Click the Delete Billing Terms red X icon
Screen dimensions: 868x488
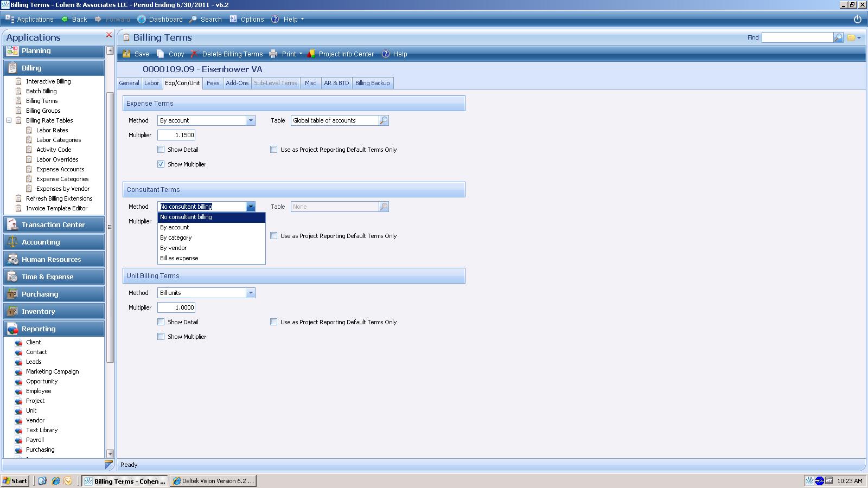tap(194, 54)
